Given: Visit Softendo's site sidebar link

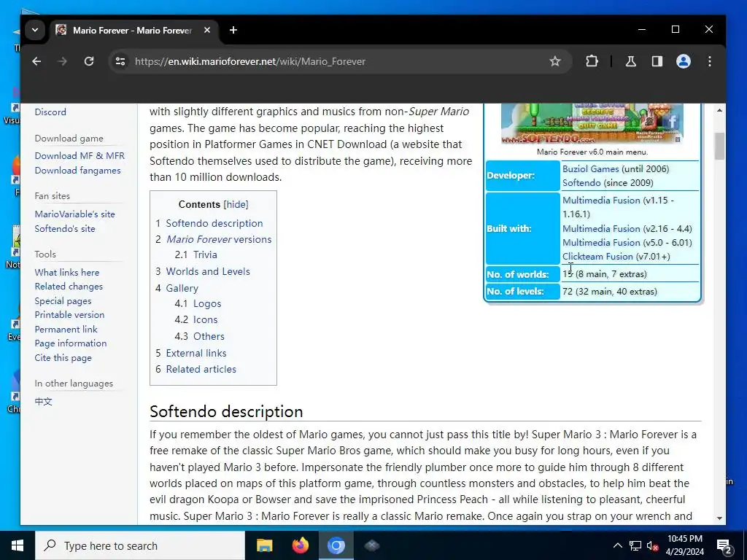Looking at the screenshot, I should (x=65, y=228).
